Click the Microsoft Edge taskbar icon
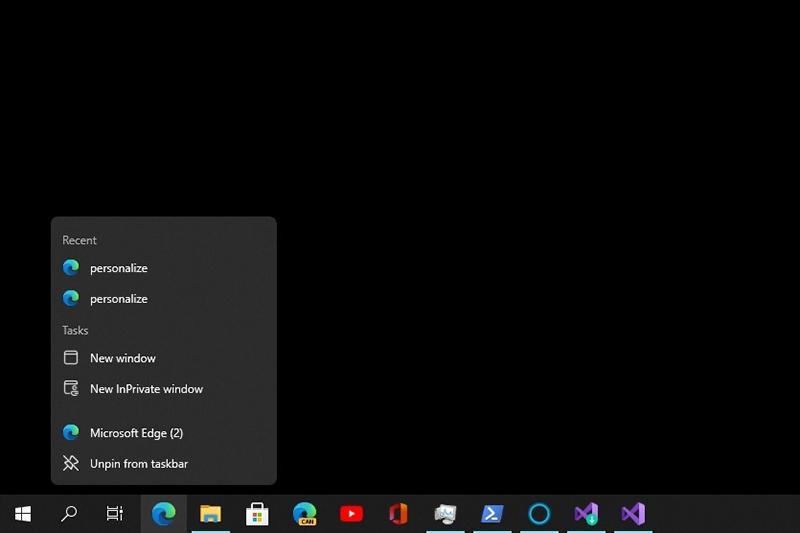800x533 pixels. click(x=164, y=514)
